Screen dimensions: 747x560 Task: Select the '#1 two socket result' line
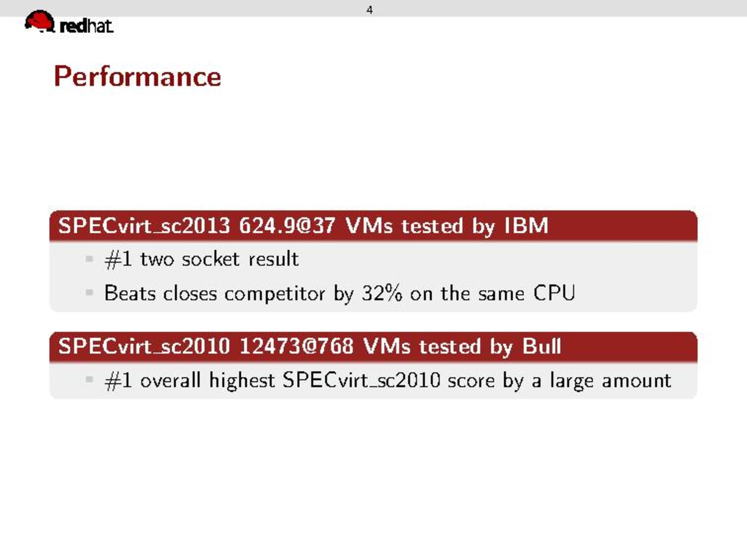tap(202, 259)
